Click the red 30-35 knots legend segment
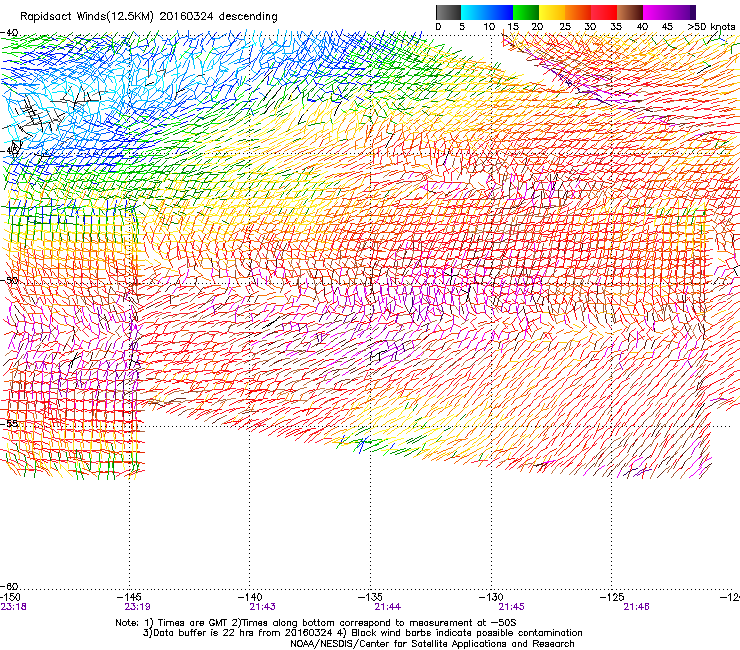Screen dimensions: 740x650 click(x=604, y=12)
